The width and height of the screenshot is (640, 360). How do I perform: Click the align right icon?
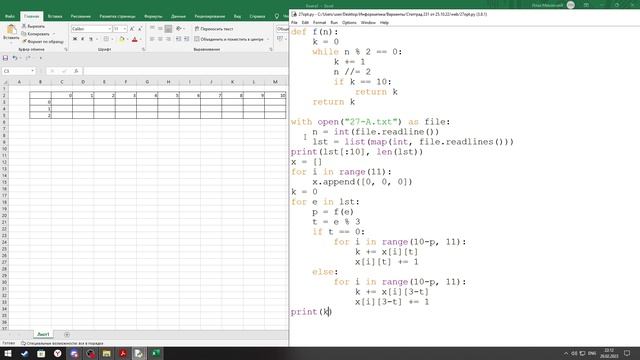(168, 39)
